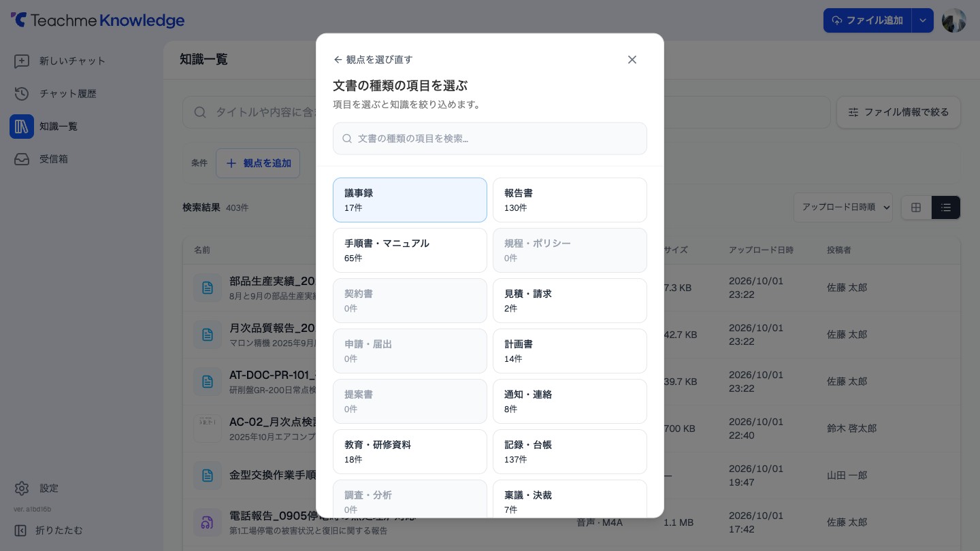Collapse sidebar with 折りたたむ
This screenshot has height=551, width=980.
49,531
